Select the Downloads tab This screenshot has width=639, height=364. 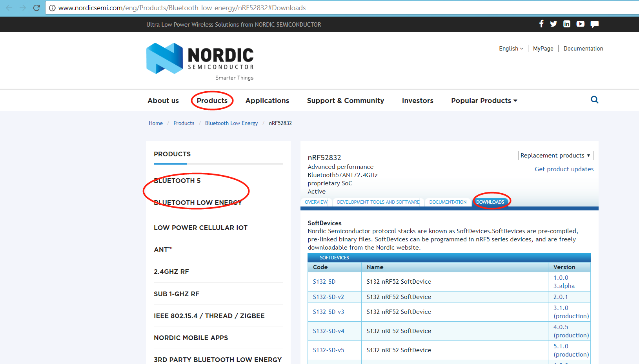click(x=490, y=202)
